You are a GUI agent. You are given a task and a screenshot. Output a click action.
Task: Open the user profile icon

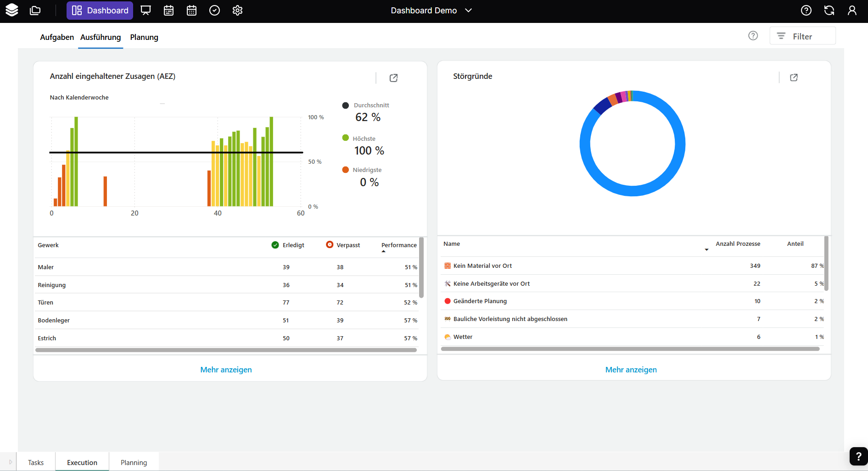(852, 11)
